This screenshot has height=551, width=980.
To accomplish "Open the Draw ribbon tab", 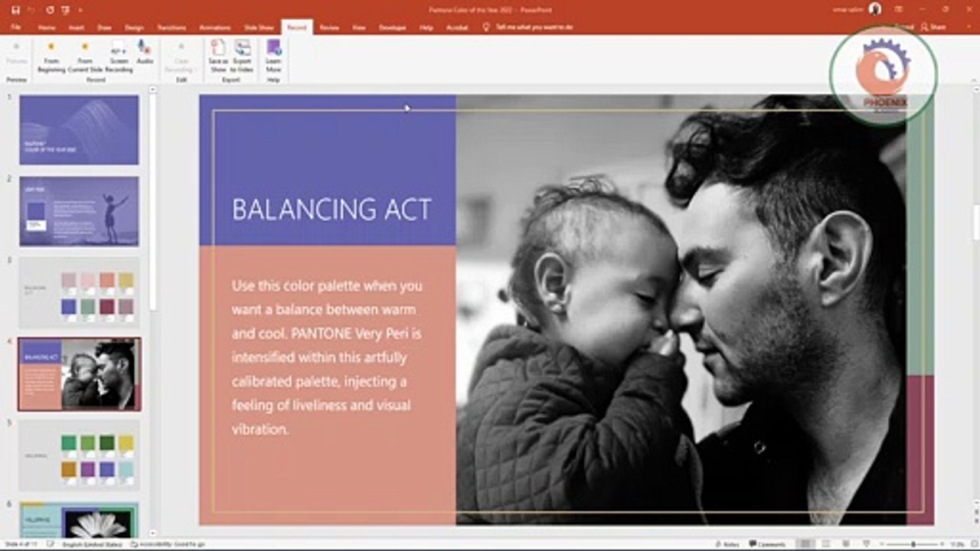I will click(x=104, y=28).
